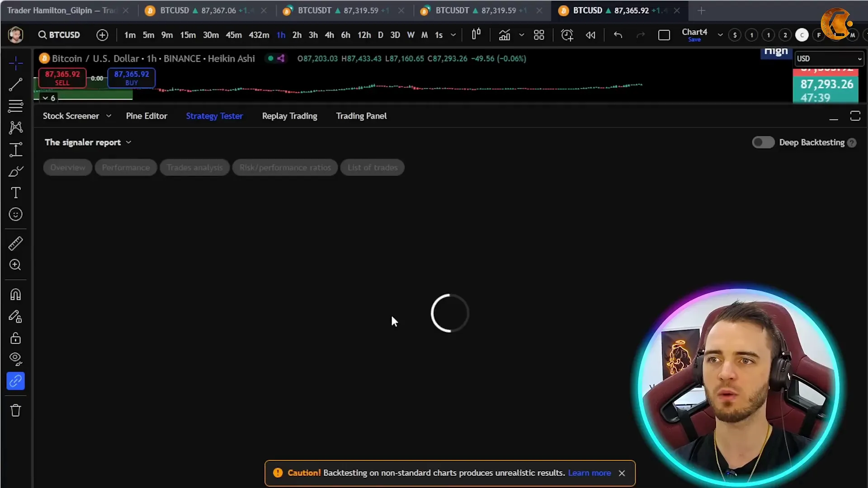The height and width of the screenshot is (488, 868).
Task: Open the Trading Panel tab
Action: click(361, 116)
